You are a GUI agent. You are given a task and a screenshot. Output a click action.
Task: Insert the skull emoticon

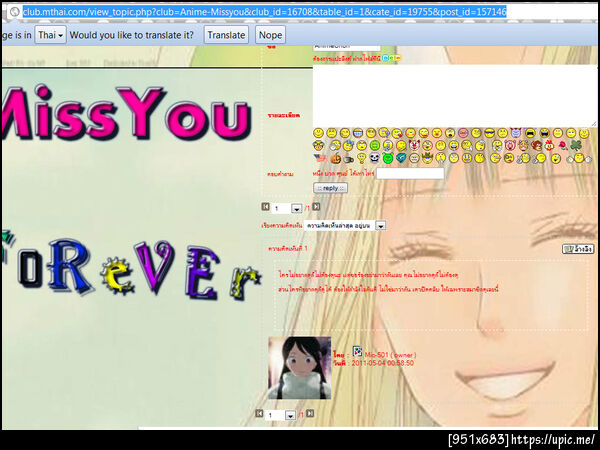374,158
